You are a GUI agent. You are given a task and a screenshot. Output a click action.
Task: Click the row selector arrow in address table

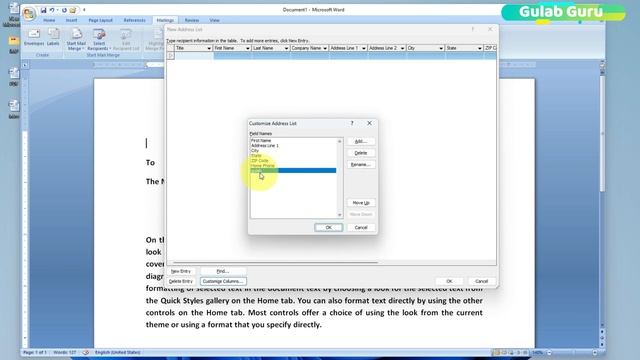coord(170,56)
